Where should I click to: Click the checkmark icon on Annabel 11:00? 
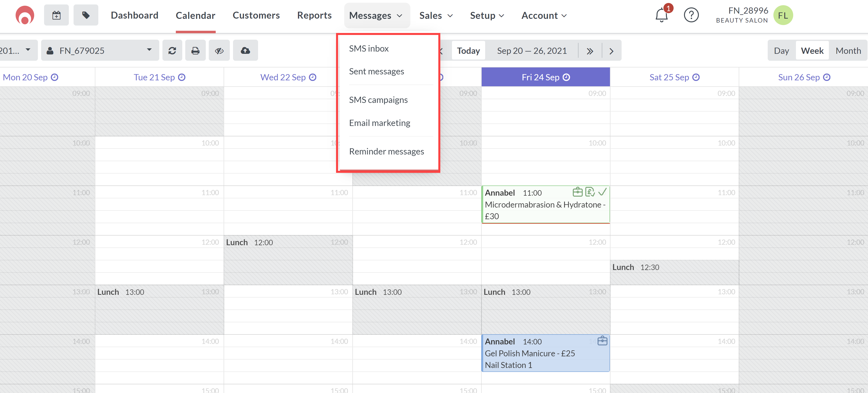603,192
